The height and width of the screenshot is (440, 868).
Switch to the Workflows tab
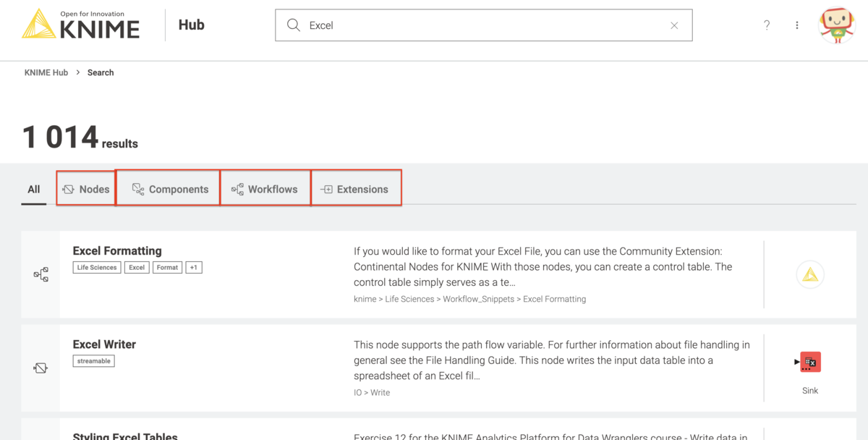[265, 190]
